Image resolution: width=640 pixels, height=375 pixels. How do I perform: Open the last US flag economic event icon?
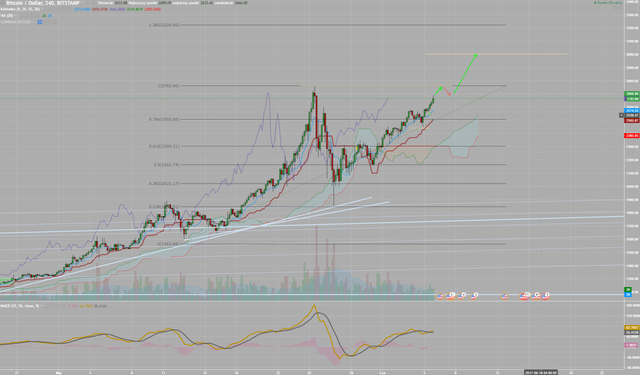point(546,297)
